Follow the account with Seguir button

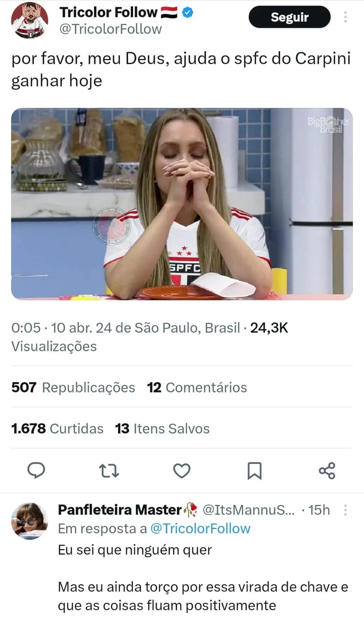coord(289,17)
